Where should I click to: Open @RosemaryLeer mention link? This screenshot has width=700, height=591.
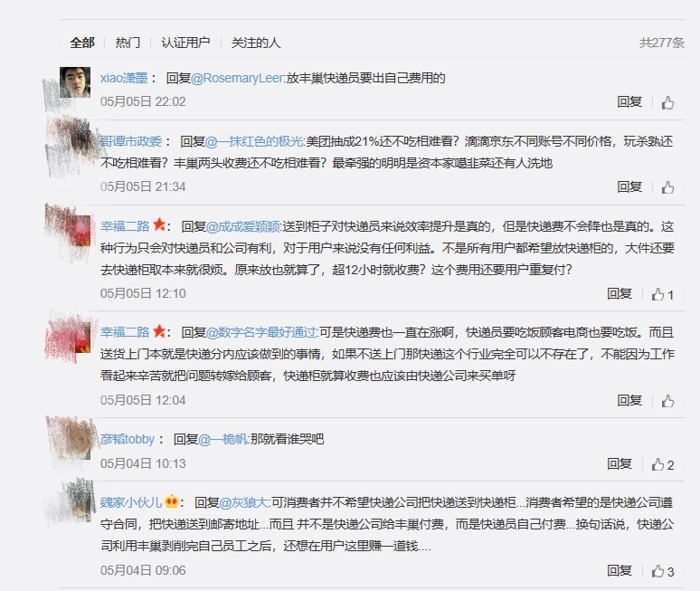(x=237, y=78)
